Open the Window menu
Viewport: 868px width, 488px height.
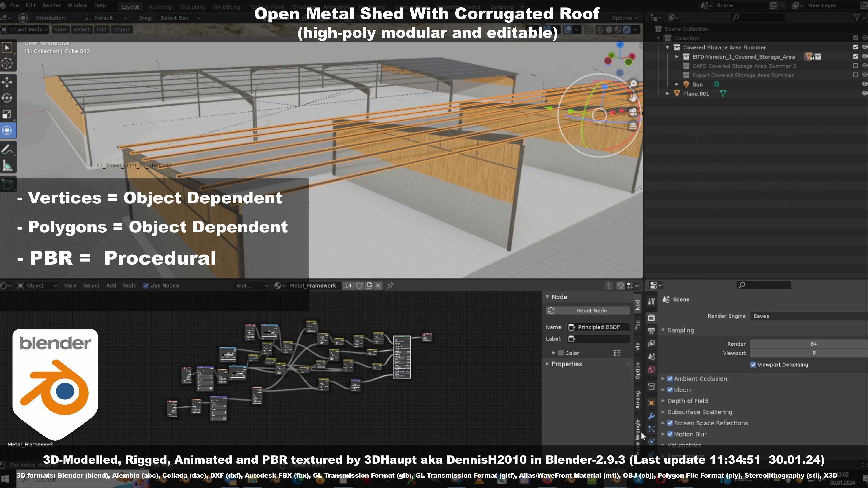tap(78, 5)
